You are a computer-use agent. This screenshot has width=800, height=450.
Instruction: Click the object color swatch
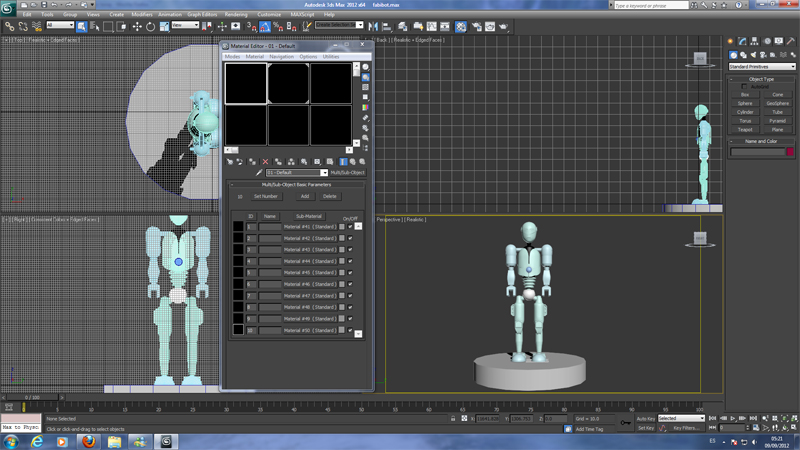[x=790, y=152]
